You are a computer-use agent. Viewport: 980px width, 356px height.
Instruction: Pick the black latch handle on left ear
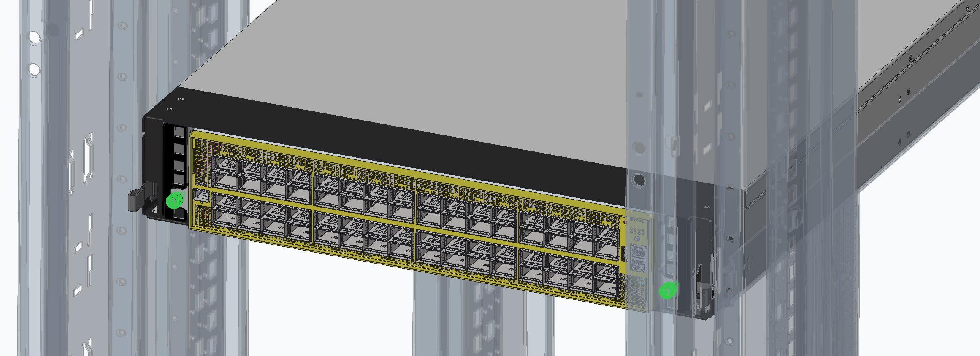[x=137, y=200]
